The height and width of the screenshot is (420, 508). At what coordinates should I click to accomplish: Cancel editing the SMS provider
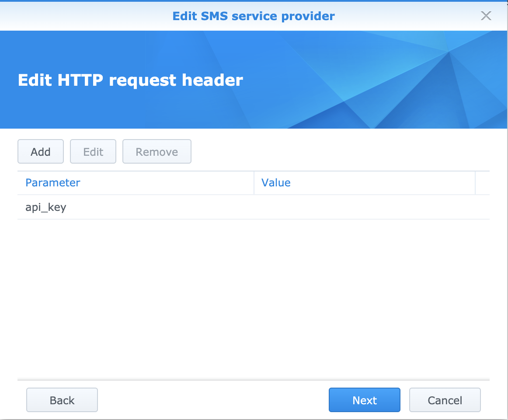click(x=445, y=400)
